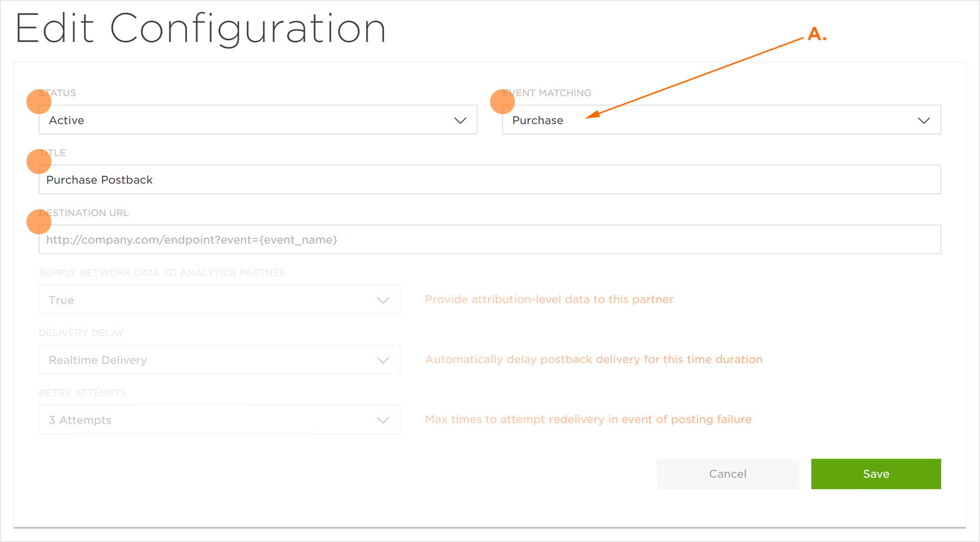Click the orange marker beside Status label

tap(39, 102)
